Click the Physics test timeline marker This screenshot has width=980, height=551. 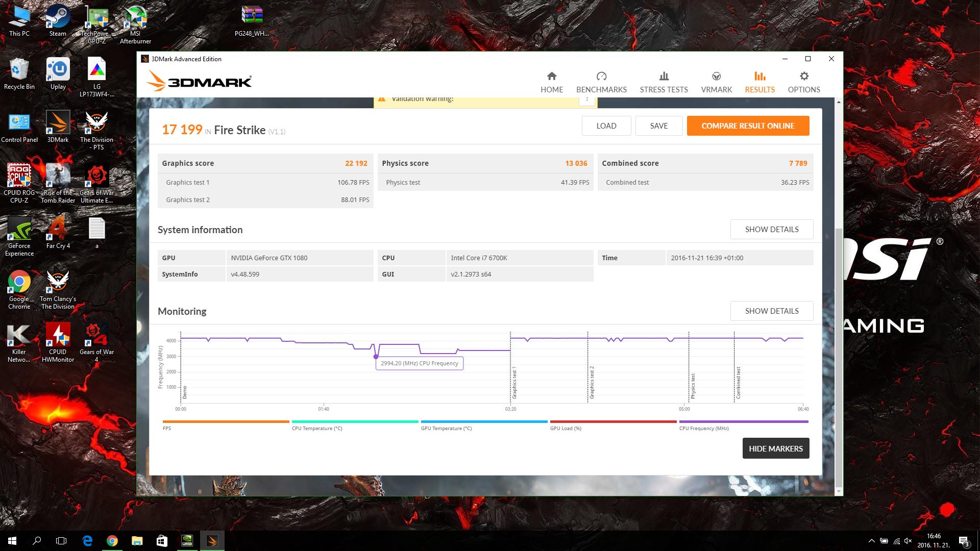693,386
